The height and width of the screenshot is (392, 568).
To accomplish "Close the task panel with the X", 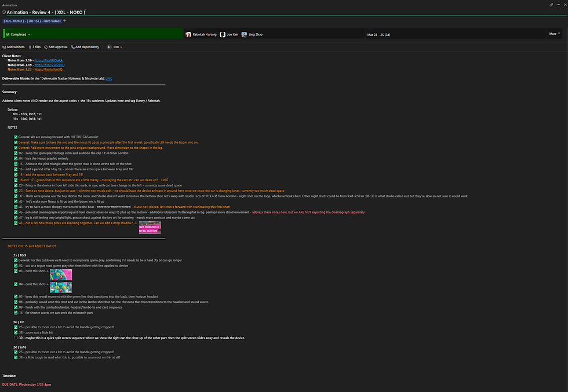I will [x=565, y=5].
